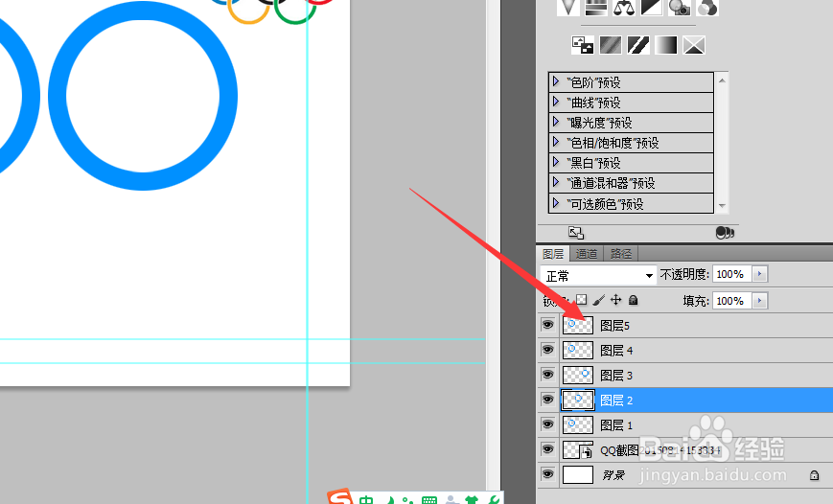Add a Posterize adjustment layer

611,45
